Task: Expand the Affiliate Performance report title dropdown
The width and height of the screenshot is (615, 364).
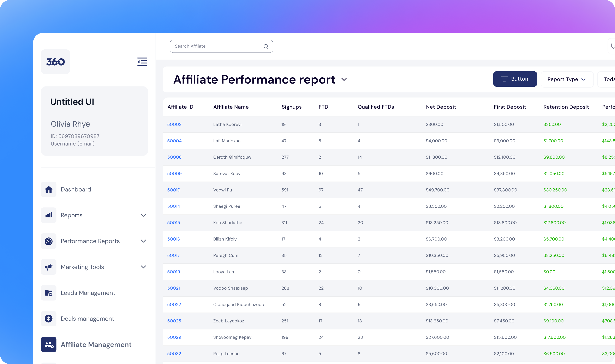Action: tap(344, 79)
